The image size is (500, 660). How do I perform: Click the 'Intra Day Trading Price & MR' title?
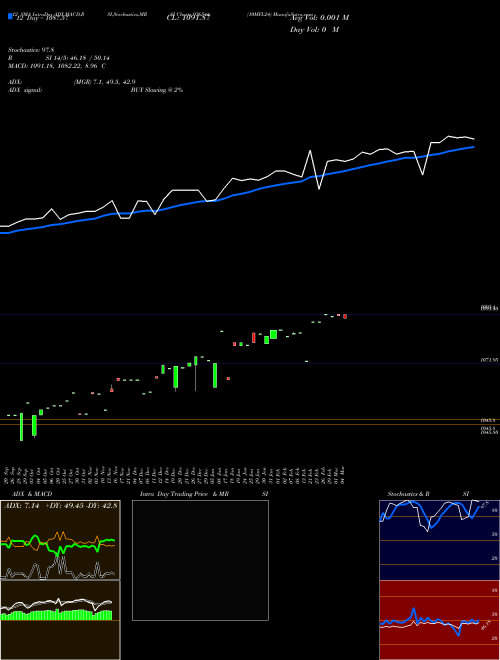184,494
